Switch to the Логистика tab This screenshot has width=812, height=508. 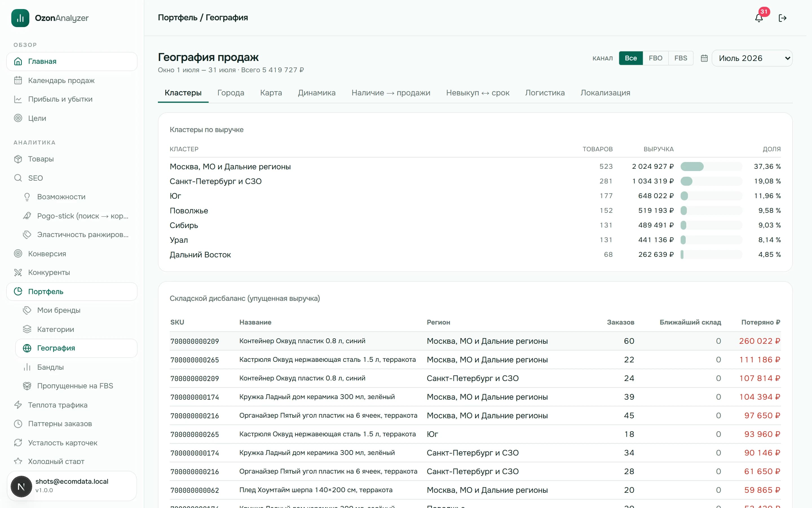click(545, 93)
